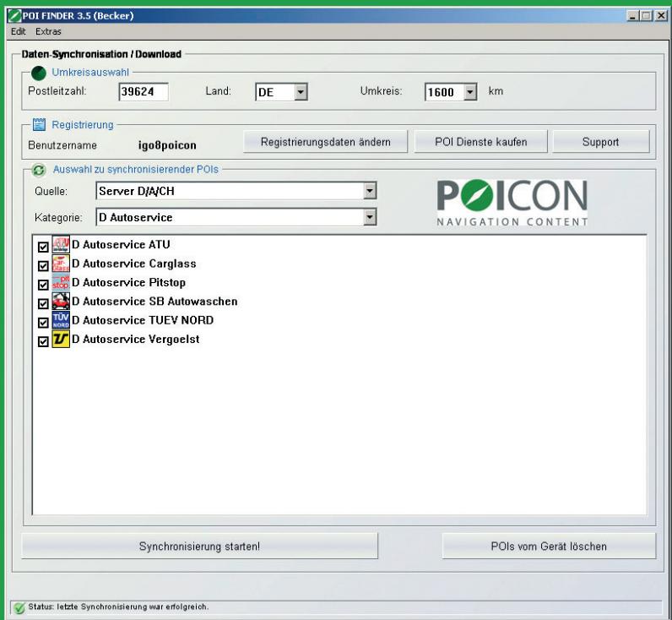Image resolution: width=672 pixels, height=620 pixels.
Task: Open the Umkreis radius dropdown
Action: 470,92
